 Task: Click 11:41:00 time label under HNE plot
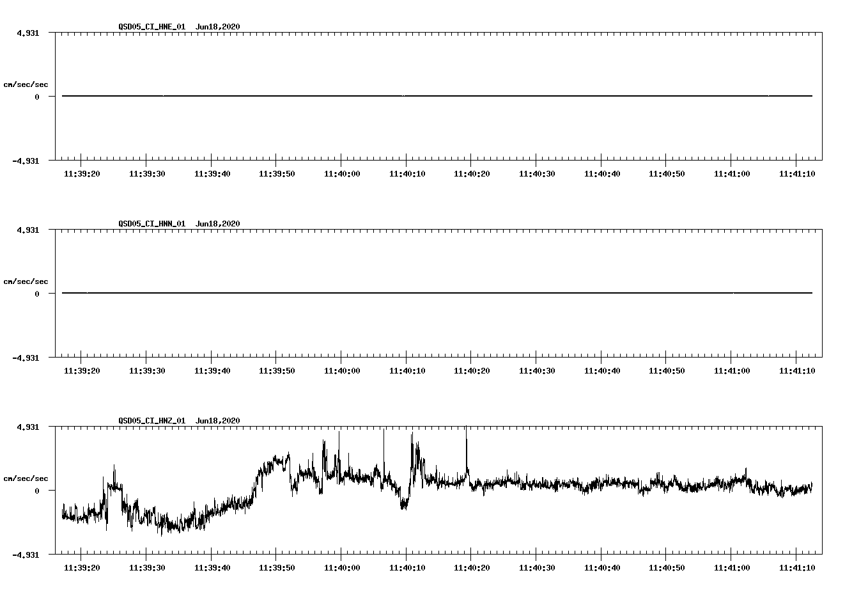[732, 174]
